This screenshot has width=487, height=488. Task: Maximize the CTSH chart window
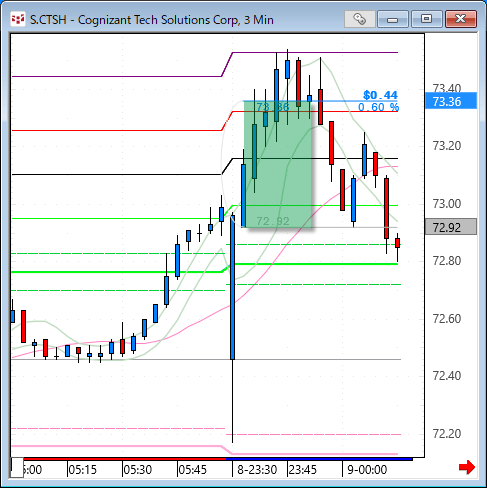(426, 19)
